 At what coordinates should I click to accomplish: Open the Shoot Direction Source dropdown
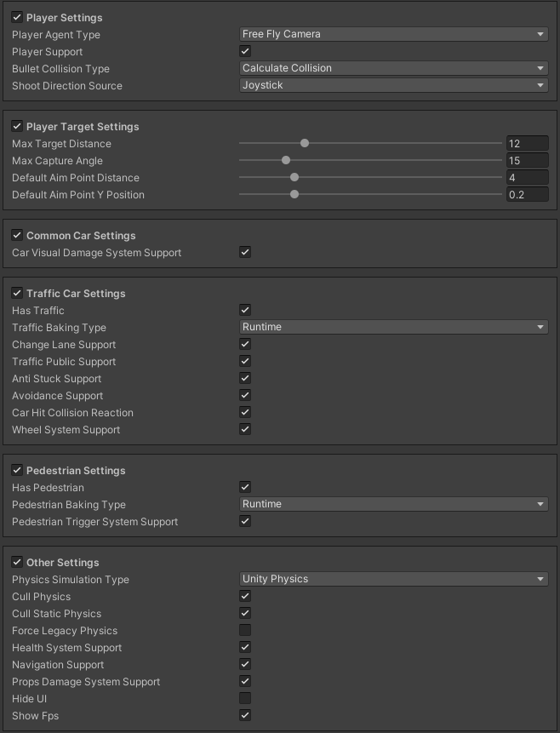(x=393, y=85)
